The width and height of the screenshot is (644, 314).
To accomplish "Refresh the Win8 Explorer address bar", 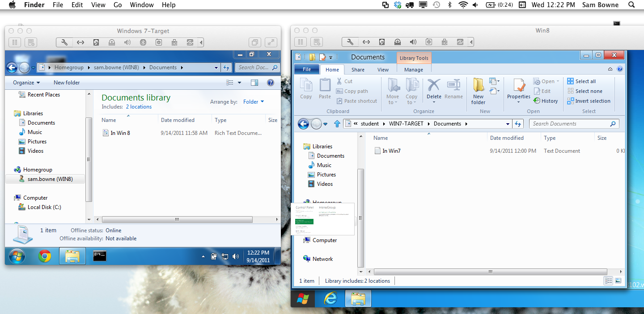I will coord(518,124).
